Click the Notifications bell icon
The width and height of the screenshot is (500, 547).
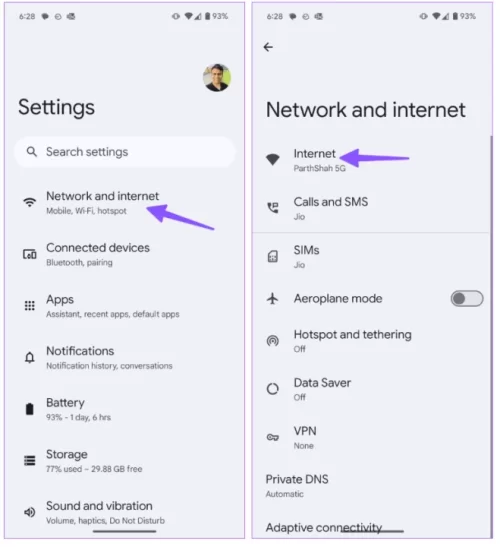pos(30,358)
